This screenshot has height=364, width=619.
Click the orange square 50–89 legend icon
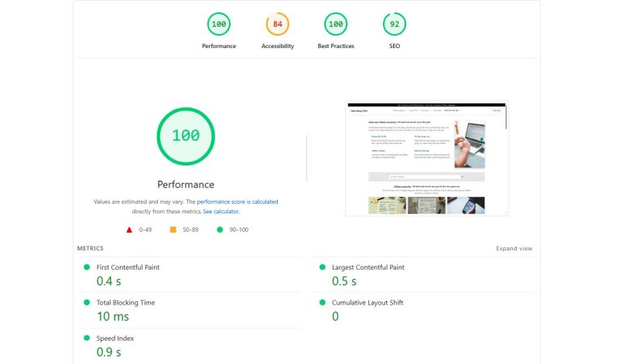(x=173, y=230)
